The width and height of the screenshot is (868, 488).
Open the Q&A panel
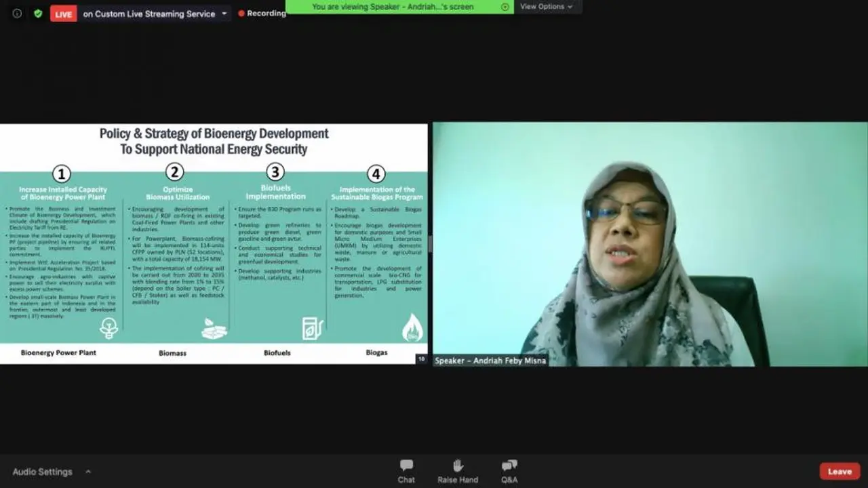coord(509,471)
